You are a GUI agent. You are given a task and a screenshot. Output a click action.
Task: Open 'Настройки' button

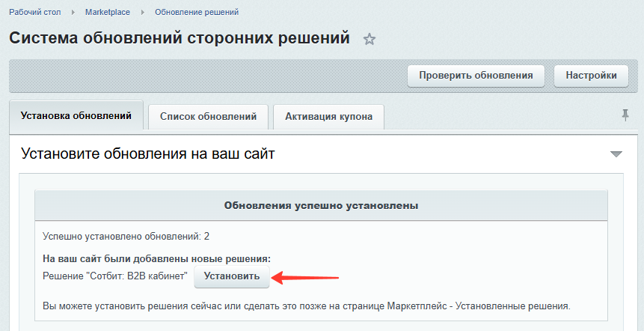coord(591,76)
